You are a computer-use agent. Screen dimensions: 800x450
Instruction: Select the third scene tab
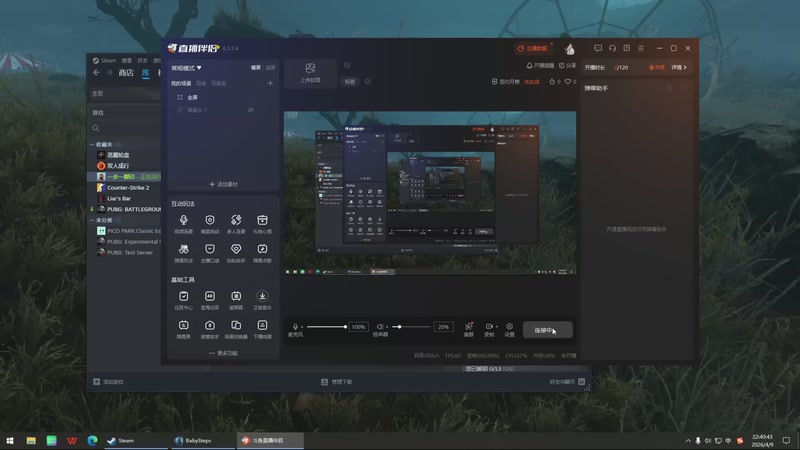(218, 83)
